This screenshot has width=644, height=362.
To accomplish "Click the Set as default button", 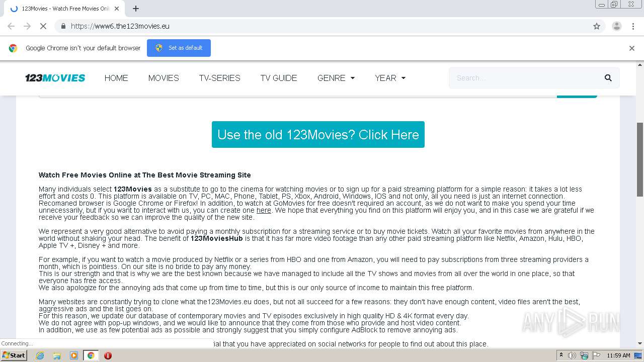I will click(x=179, y=48).
